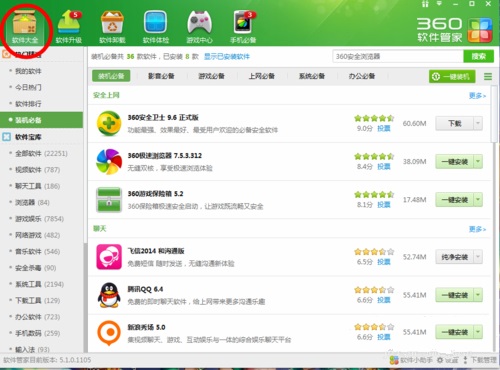Click the 飞信2014 app icon
This screenshot has height=370, width=500.
coord(109,257)
